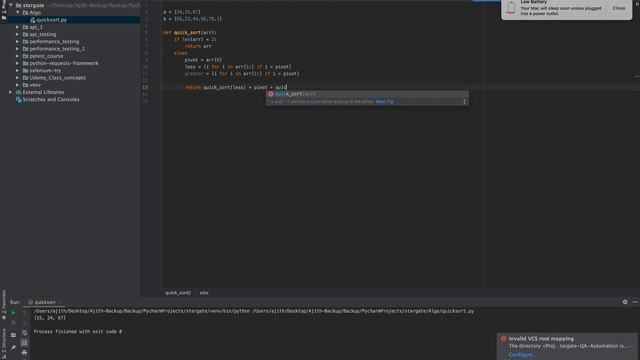
Task: Expand the performance_testing_1 folder arrow
Action: click(18, 49)
